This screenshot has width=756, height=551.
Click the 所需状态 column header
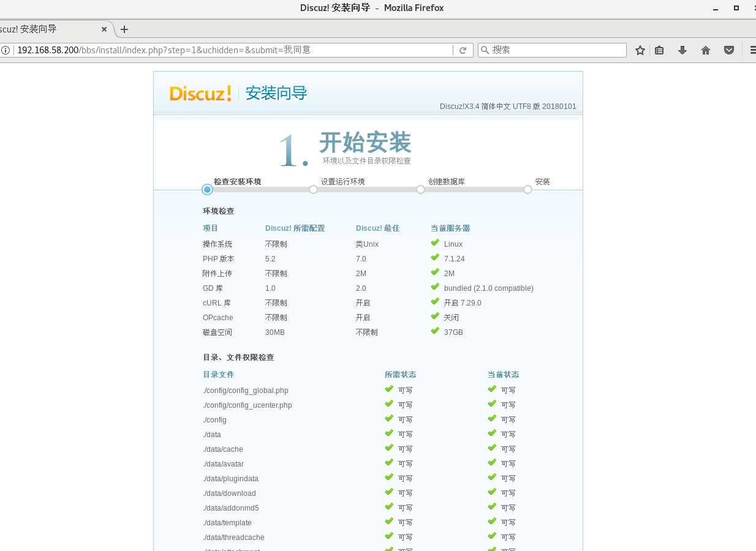pyautogui.click(x=401, y=375)
